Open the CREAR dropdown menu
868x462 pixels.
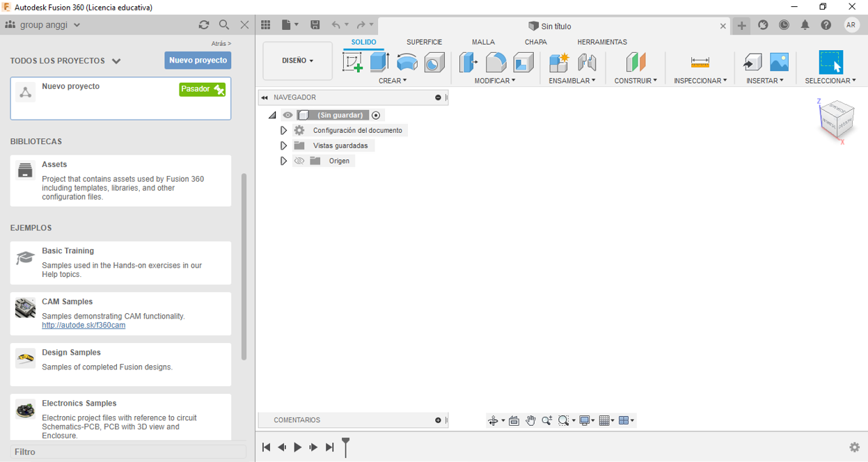pos(393,81)
